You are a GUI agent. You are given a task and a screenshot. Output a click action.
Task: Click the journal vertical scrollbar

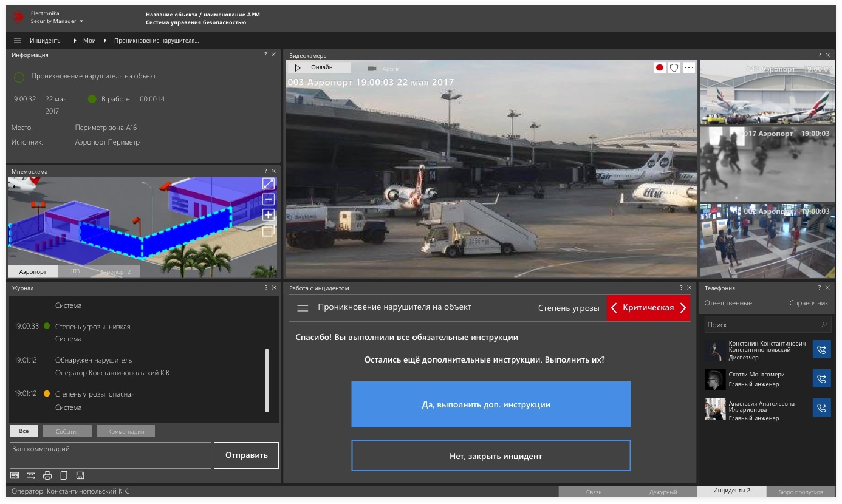pos(267,381)
